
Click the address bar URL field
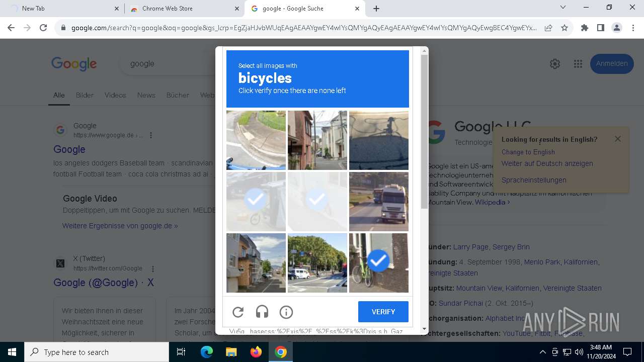pos(303,28)
